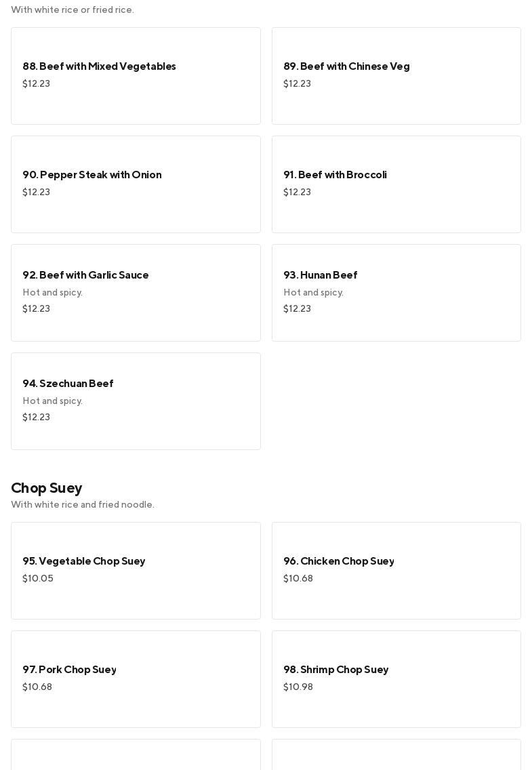Add 95. Vegetable Chop Suey

click(136, 571)
